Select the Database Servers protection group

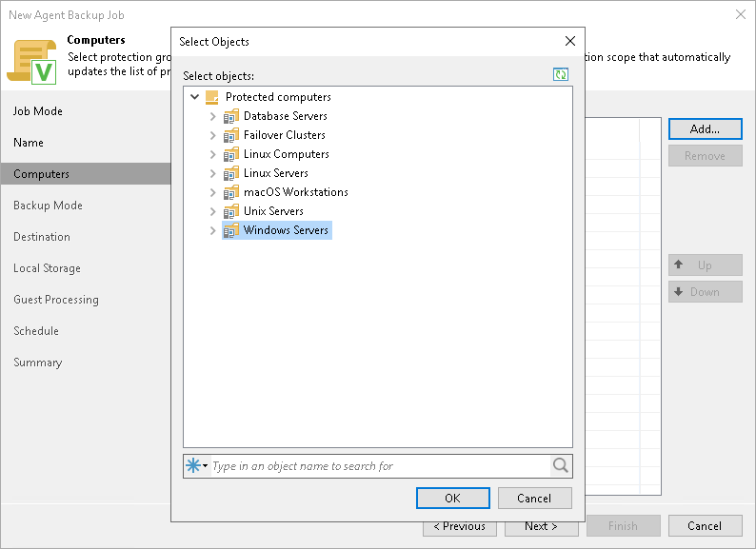(x=285, y=116)
